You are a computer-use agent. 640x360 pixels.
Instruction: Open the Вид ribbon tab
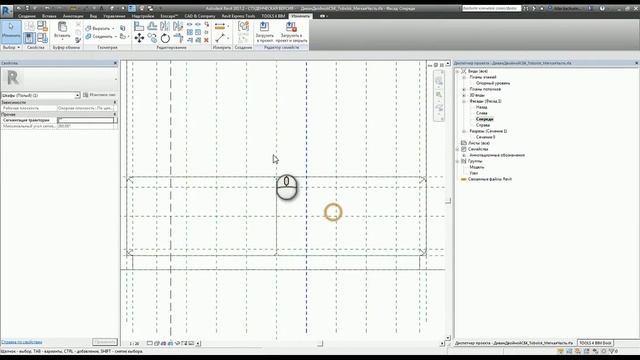click(93, 16)
